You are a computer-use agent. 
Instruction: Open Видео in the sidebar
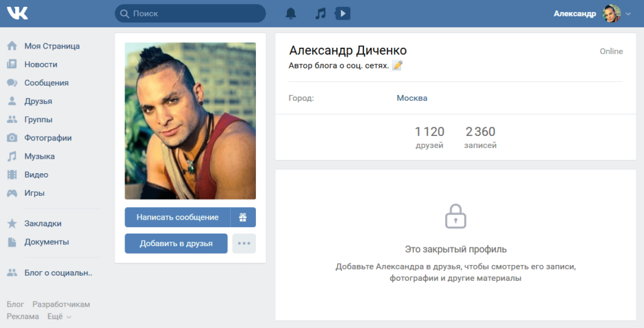[x=36, y=174]
